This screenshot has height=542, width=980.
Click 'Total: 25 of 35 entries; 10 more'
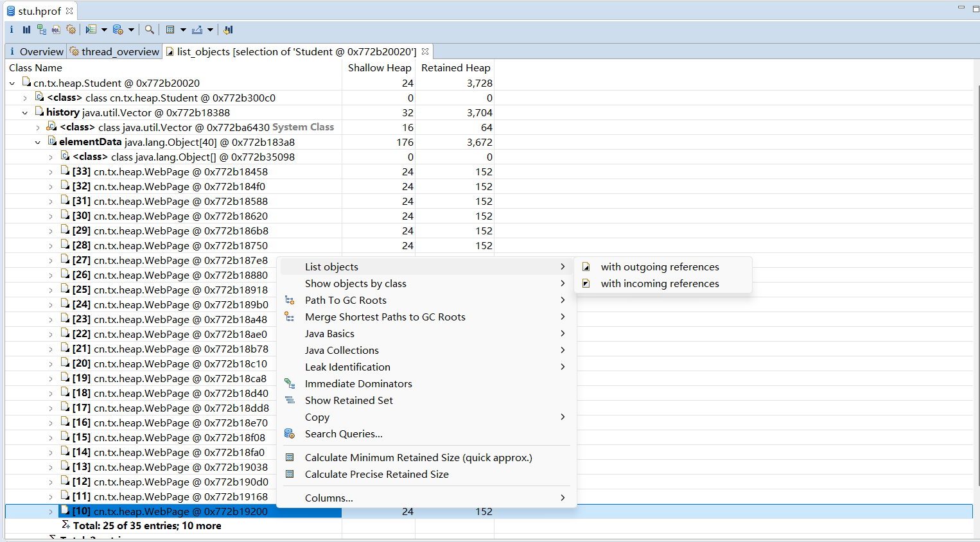(147, 525)
